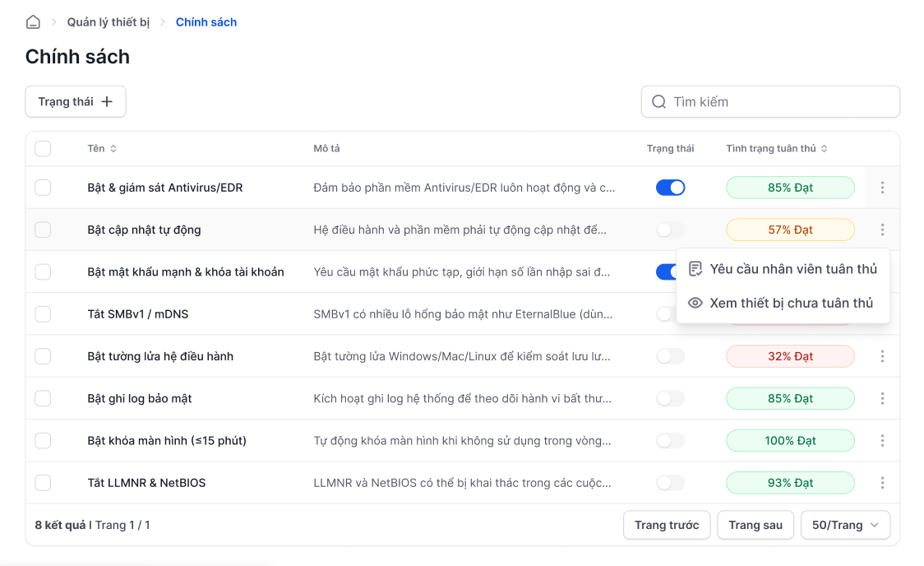This screenshot has height=566, width=924.
Task: Choose Xem thiết bị chưa tuân thủ menu item
Action: click(x=783, y=303)
